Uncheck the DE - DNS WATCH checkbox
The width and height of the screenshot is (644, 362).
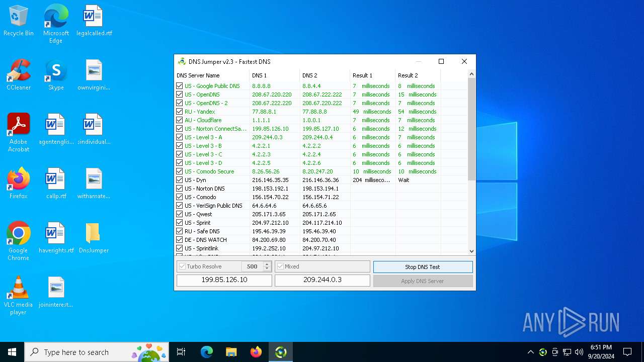[180, 240]
